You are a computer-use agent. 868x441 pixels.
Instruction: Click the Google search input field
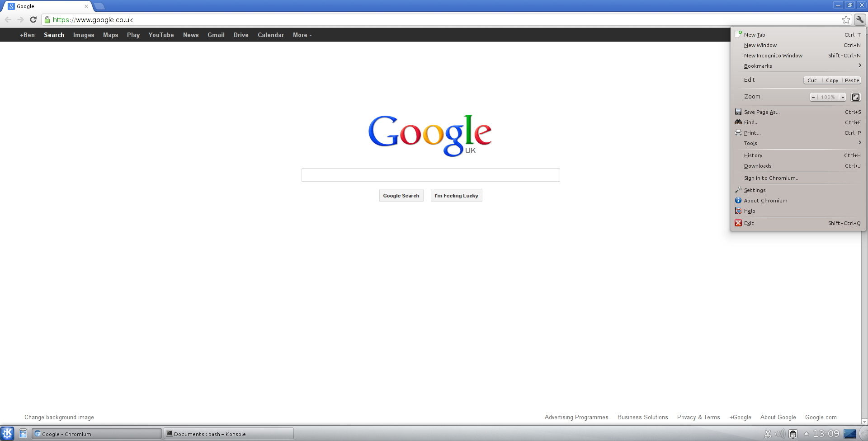430,175
